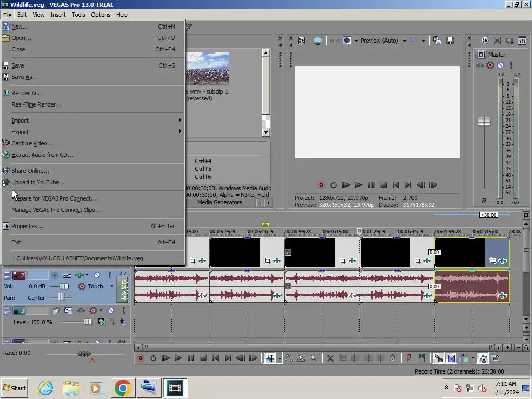
Task: Arm track 2 for record
Action: [54, 275]
